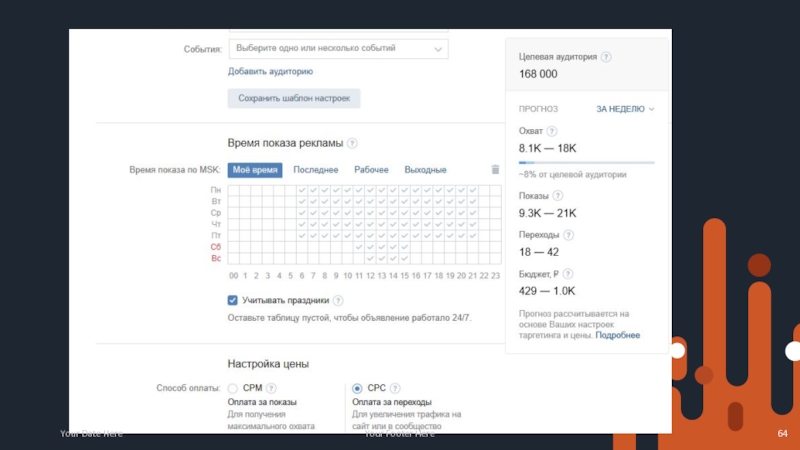
Task: Select the CPC payment radio button
Action: pos(357,388)
